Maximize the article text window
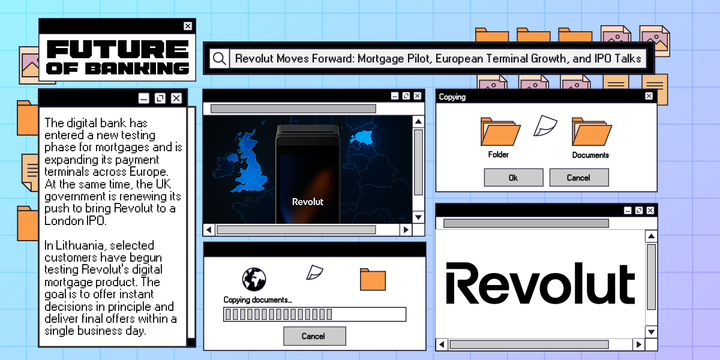 (x=160, y=98)
